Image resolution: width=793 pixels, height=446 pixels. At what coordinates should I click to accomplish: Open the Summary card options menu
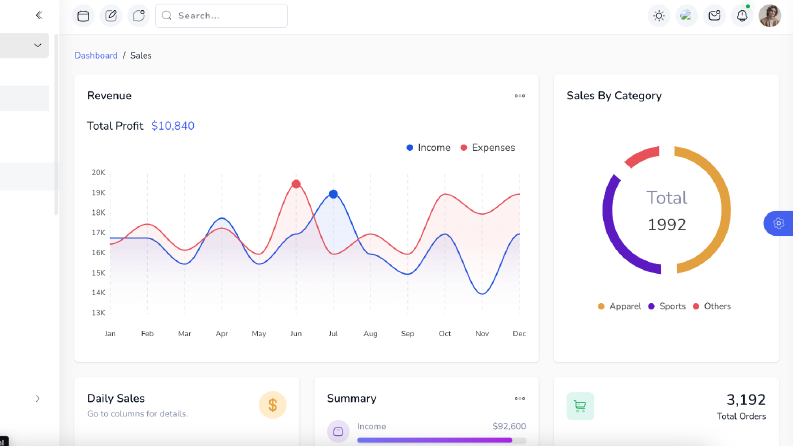(520, 398)
